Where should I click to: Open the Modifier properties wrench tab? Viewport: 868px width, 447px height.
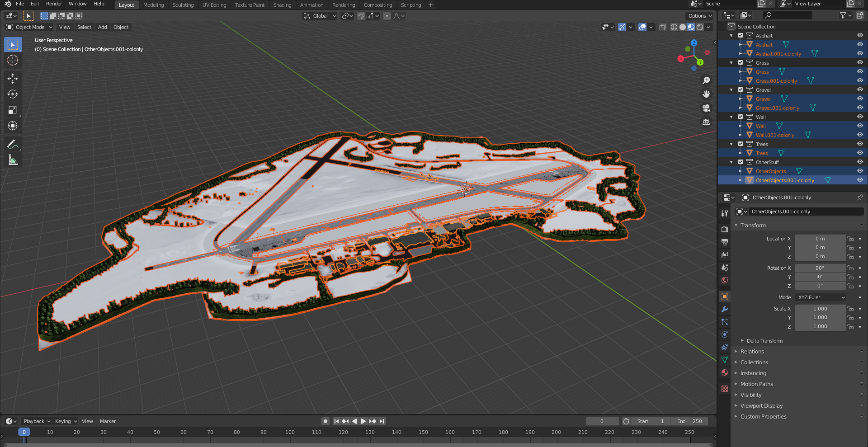pos(725,309)
